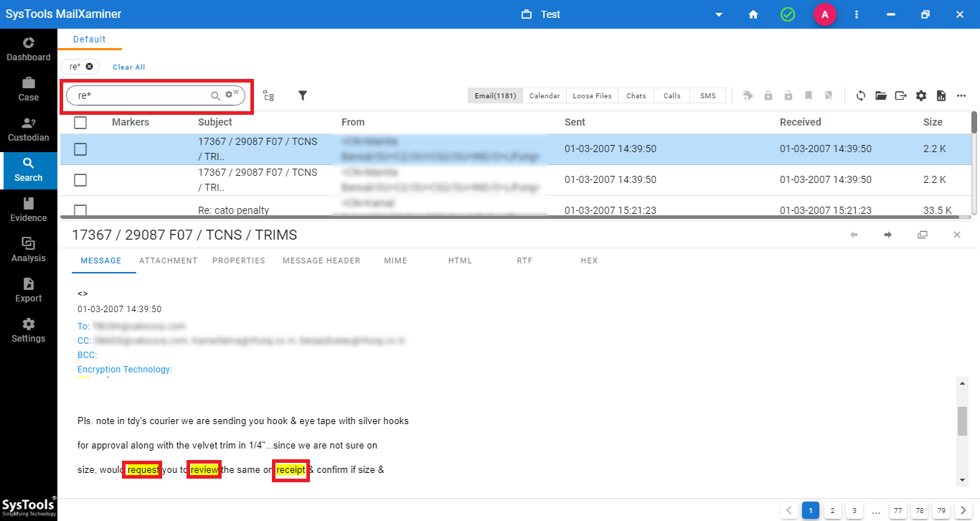980x521 pixels.
Task: Switch to the Default tab
Action: tap(90, 39)
